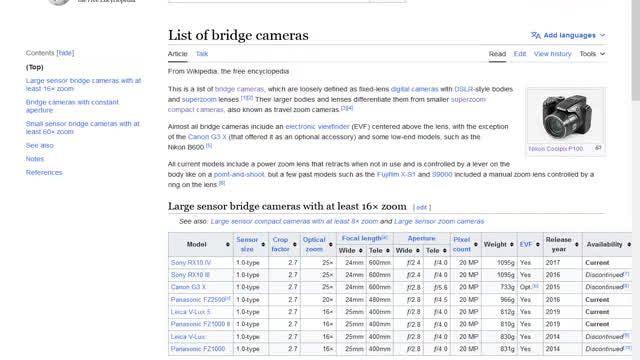Go to Bridge cameras with constant aperture entry

tap(72, 106)
